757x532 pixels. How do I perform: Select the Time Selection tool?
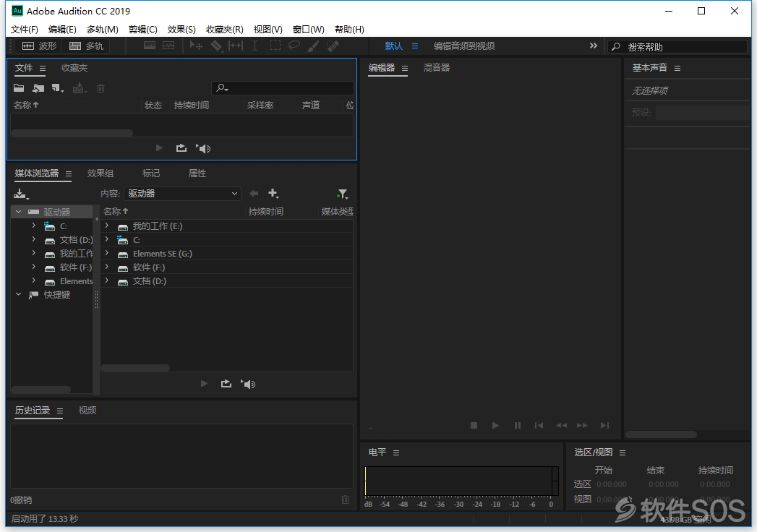pos(255,46)
